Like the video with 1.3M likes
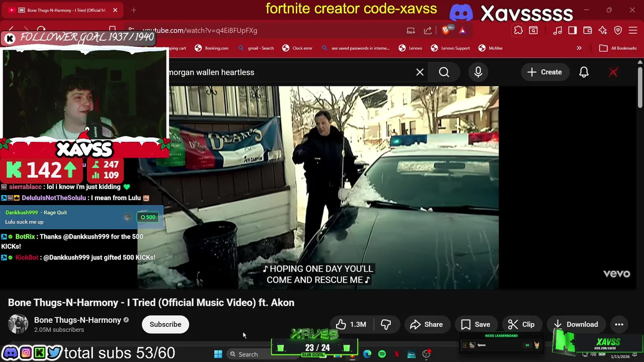This screenshot has height=362, width=644. [x=351, y=324]
